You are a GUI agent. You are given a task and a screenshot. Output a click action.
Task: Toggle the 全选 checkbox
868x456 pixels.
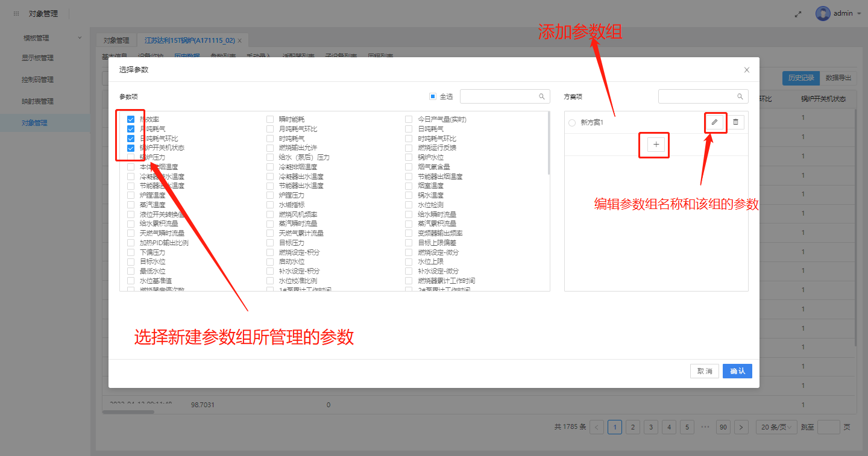[x=433, y=96]
